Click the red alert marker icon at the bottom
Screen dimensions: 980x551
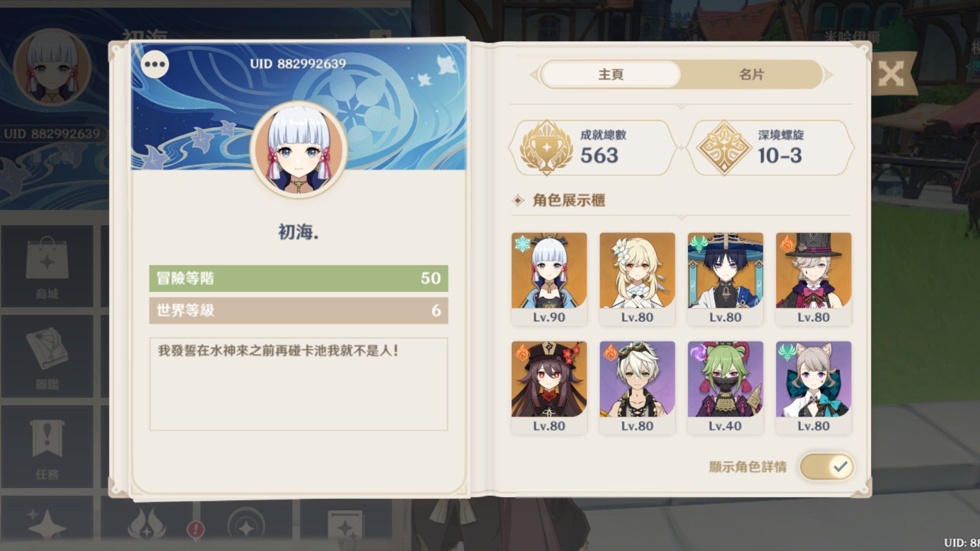click(x=195, y=529)
